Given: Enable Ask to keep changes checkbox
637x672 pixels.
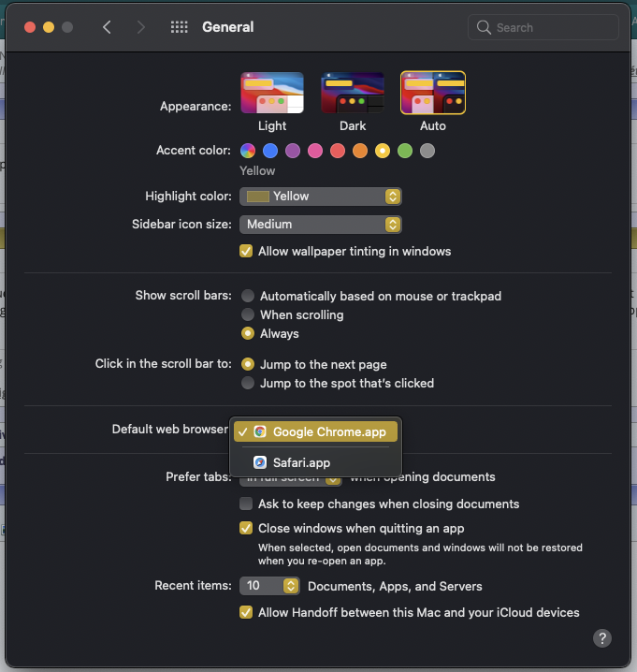Looking at the screenshot, I should [246, 504].
